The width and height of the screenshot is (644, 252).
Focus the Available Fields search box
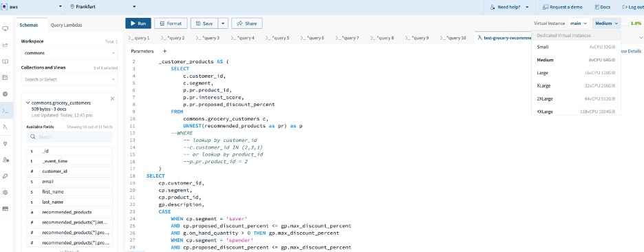tap(69, 137)
